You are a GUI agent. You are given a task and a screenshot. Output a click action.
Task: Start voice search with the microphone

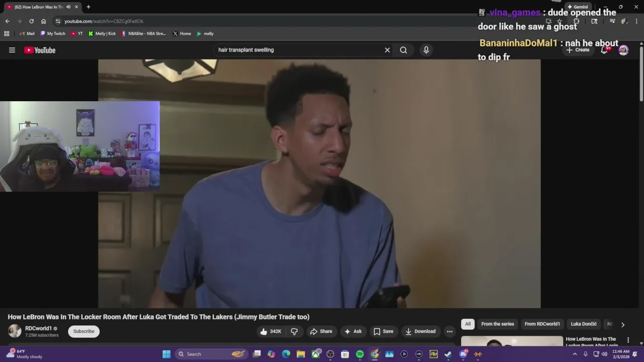426,50
